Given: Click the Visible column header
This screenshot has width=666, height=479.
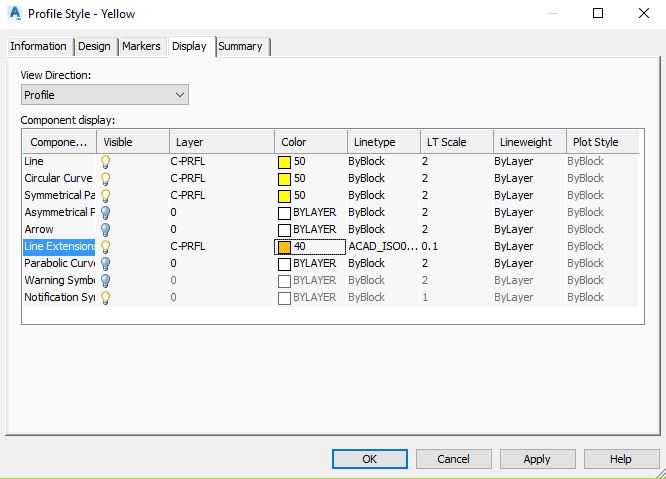Looking at the screenshot, I should tap(133, 142).
